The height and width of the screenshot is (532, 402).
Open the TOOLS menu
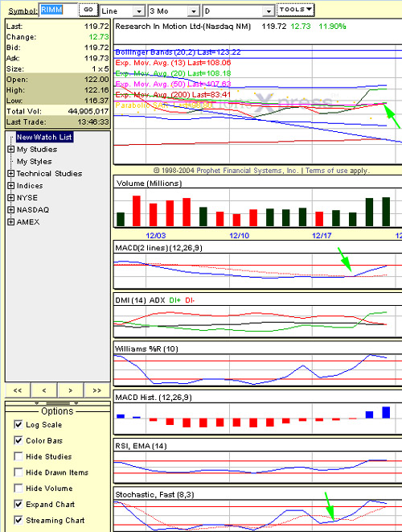pyautogui.click(x=295, y=10)
